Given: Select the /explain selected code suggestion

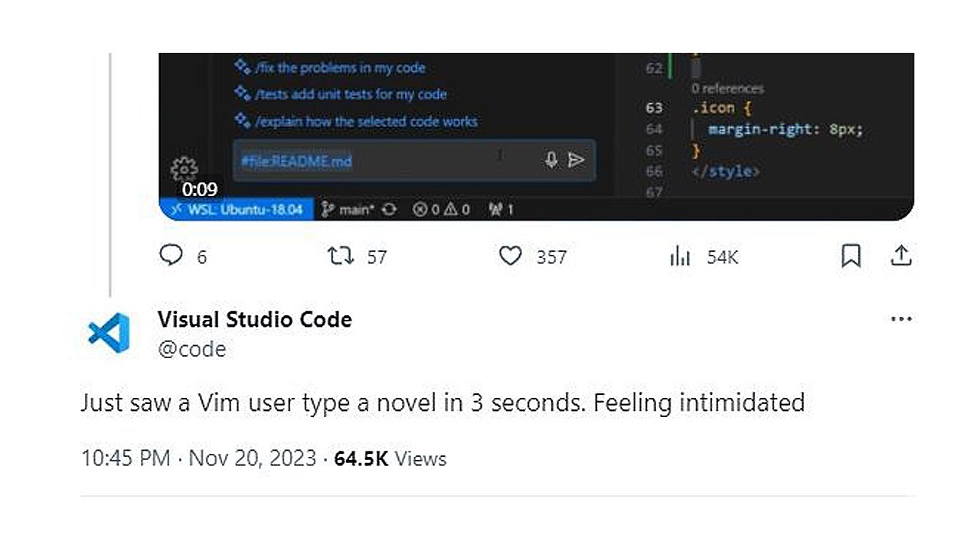Looking at the screenshot, I should point(356,121).
